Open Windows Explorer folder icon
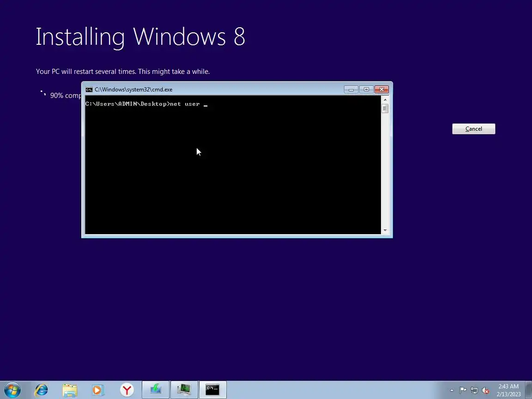The height and width of the screenshot is (399, 532). tap(70, 390)
